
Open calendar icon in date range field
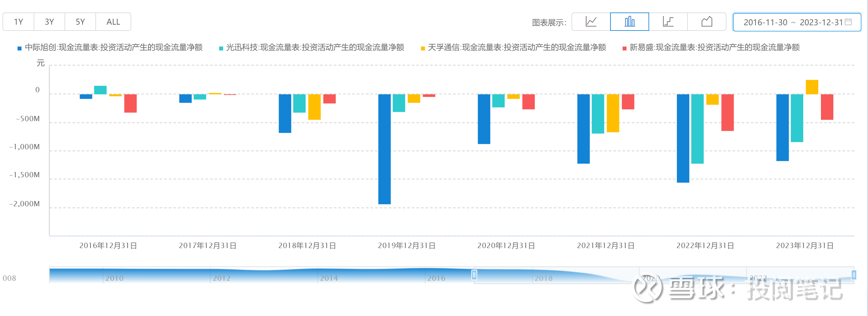point(848,22)
